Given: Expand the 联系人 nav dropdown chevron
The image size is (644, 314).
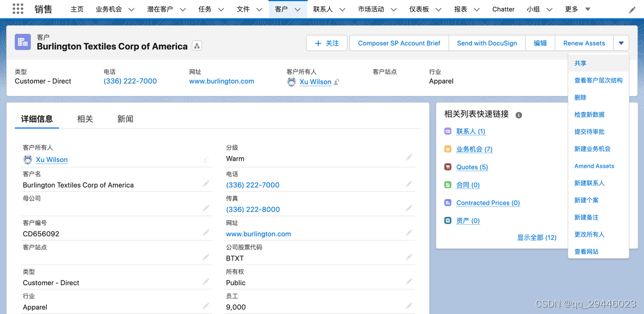Looking at the screenshot, I should (x=342, y=10).
